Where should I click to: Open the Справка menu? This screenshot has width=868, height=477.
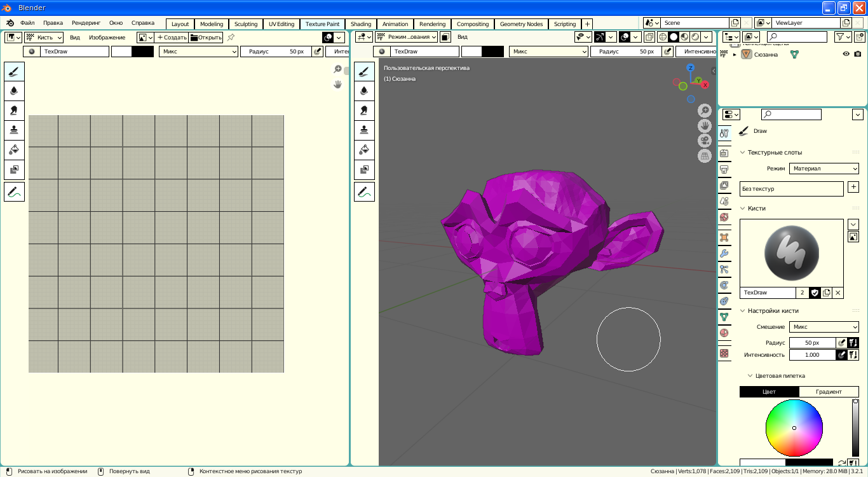click(143, 23)
